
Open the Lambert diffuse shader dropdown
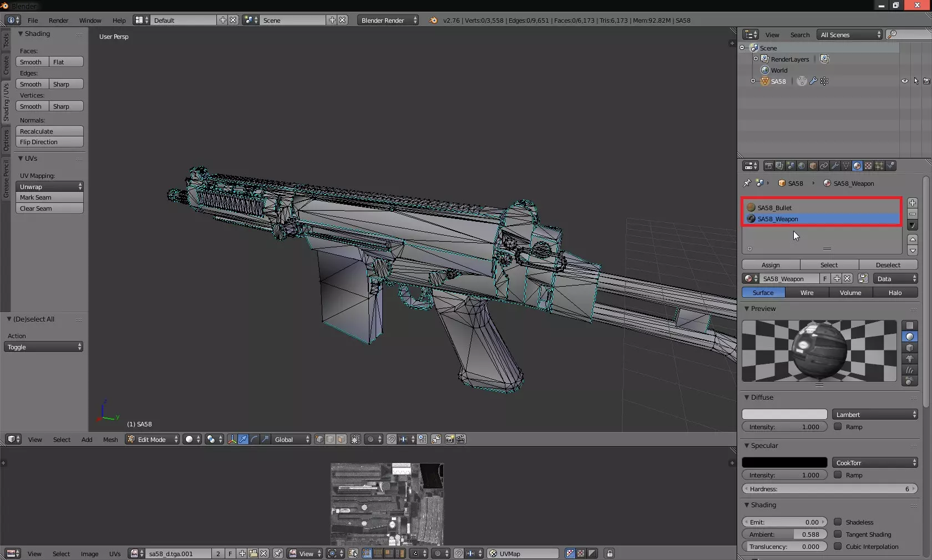click(874, 414)
